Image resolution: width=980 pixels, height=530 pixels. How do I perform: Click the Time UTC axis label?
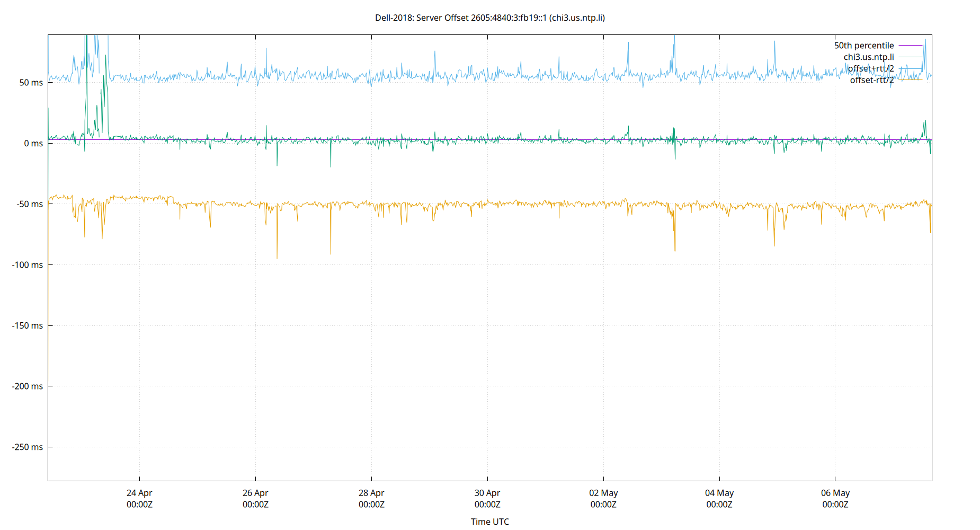pyautogui.click(x=489, y=522)
